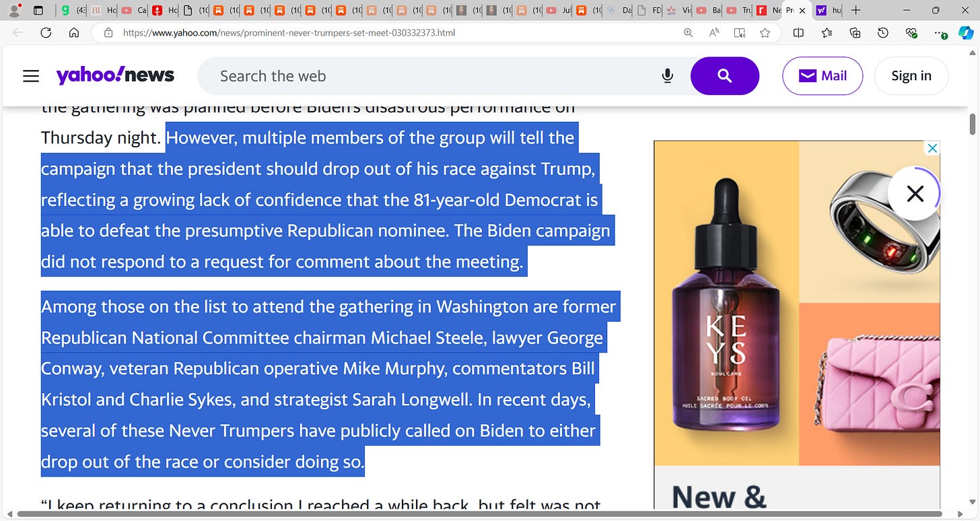Dismiss the ad with round X button
Screen dimensions: 980x521
coord(915,194)
